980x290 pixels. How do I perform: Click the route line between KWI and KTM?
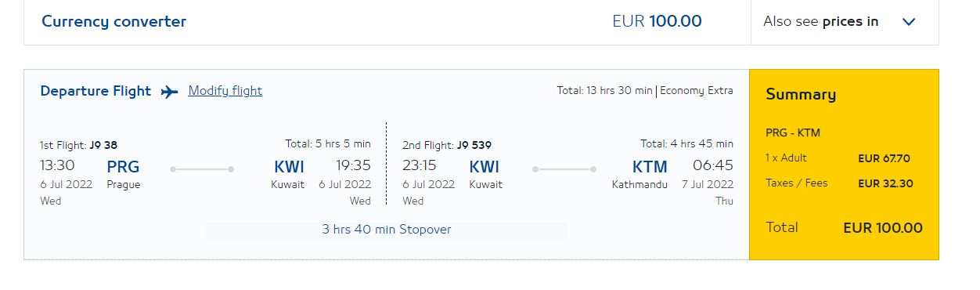(564, 169)
